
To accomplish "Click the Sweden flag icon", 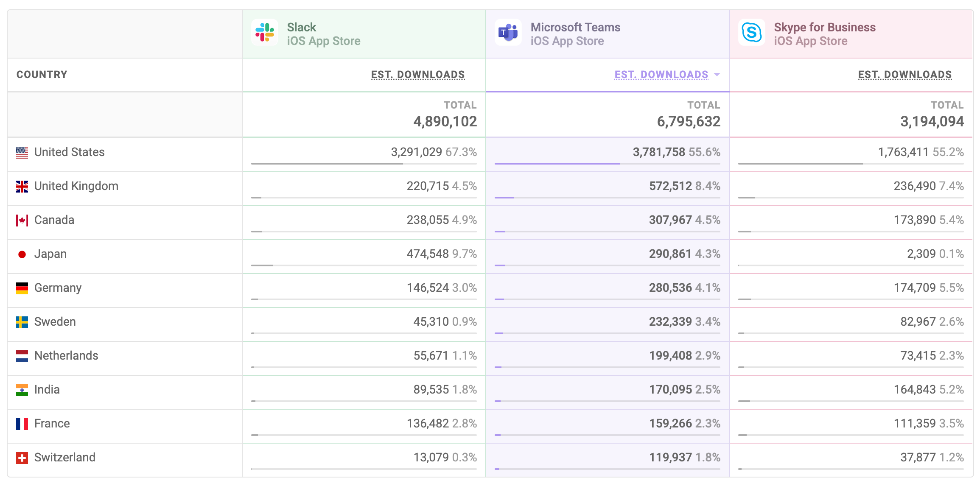I will point(22,322).
